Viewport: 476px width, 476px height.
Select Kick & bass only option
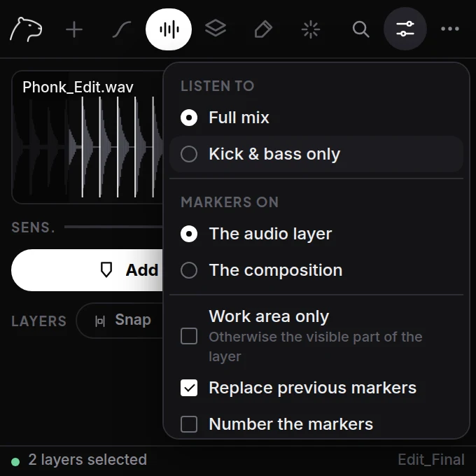tap(316, 154)
